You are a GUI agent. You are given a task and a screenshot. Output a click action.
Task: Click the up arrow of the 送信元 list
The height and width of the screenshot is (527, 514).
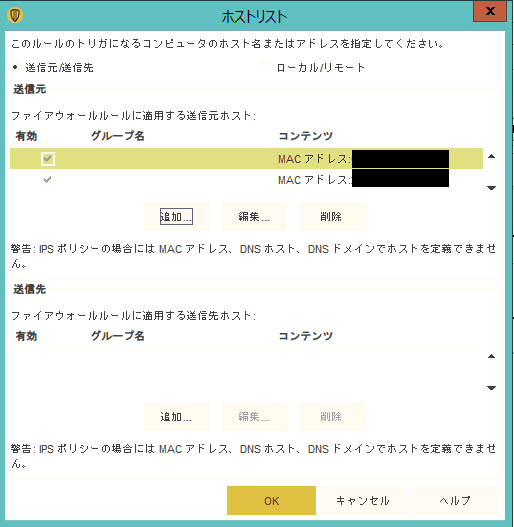[491, 156]
